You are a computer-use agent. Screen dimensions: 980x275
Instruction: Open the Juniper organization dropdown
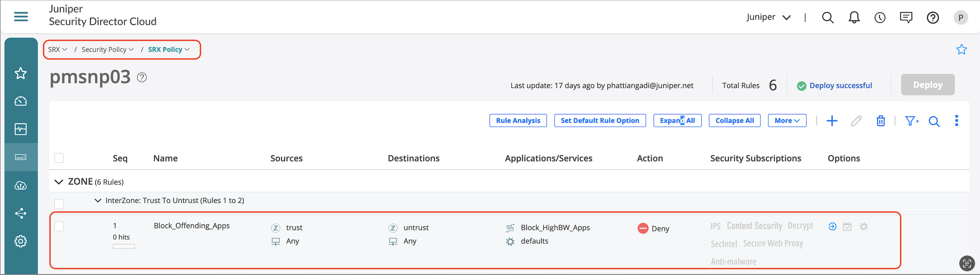(x=769, y=17)
